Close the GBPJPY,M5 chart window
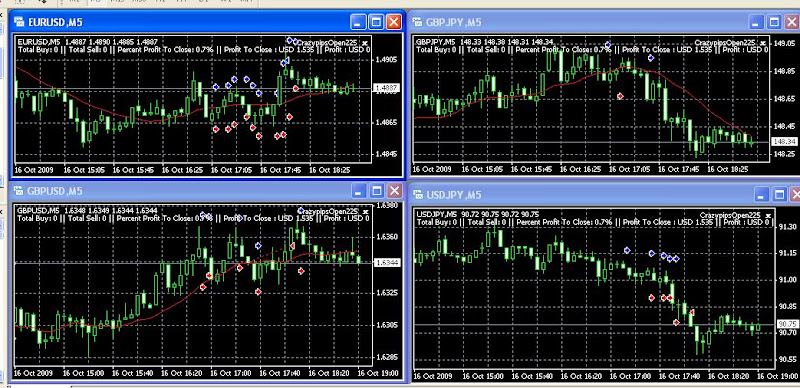The width and height of the screenshot is (800, 388). tap(792, 22)
